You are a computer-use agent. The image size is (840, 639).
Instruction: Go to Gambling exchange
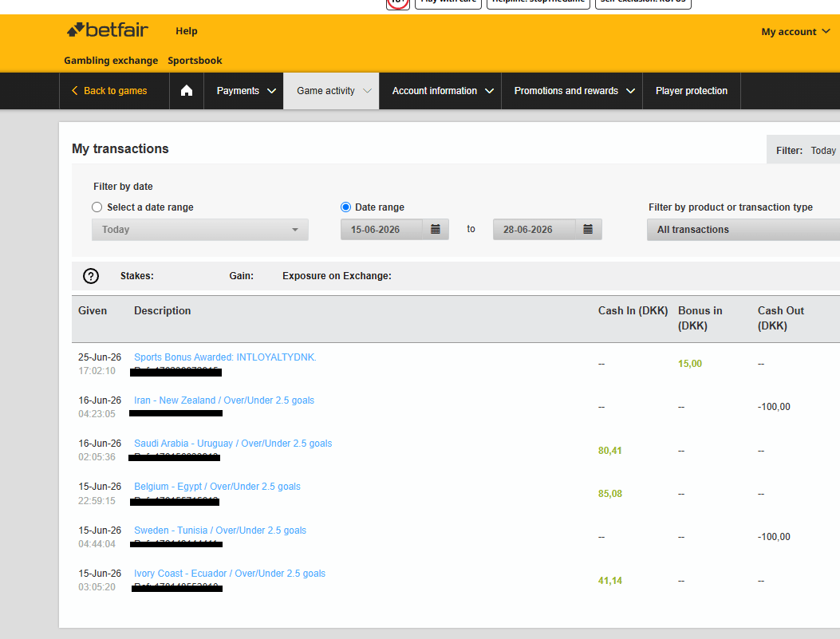click(x=111, y=61)
